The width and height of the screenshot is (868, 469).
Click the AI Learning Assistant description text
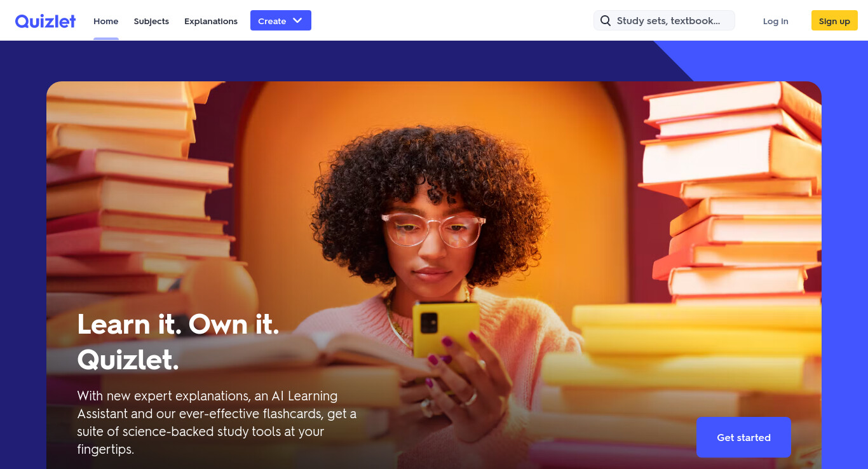217,422
